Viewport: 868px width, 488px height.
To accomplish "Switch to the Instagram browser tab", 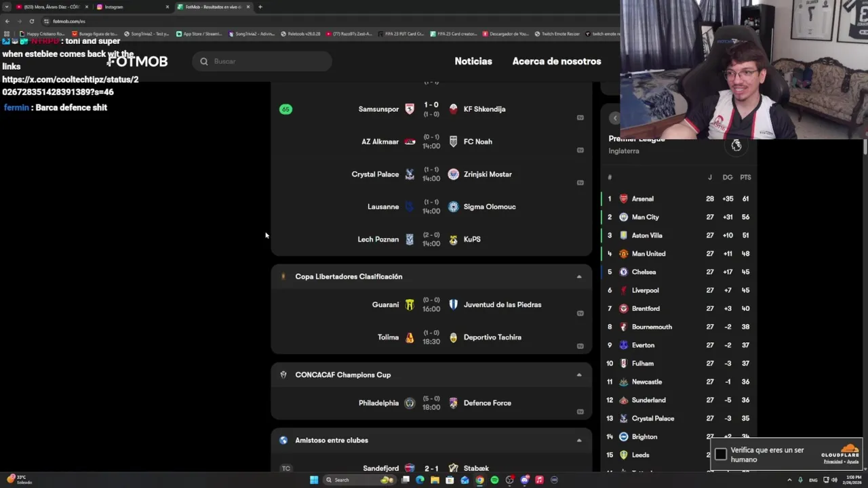I will click(132, 7).
